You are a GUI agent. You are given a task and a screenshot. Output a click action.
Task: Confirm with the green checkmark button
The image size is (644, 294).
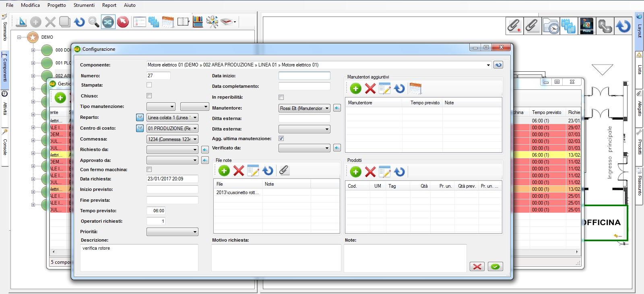[495, 267]
